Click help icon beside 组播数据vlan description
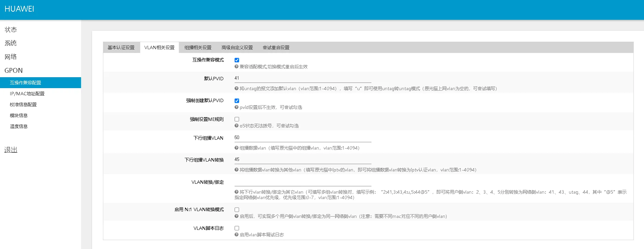Image resolution: width=644 pixels, height=249 pixels. click(236, 148)
